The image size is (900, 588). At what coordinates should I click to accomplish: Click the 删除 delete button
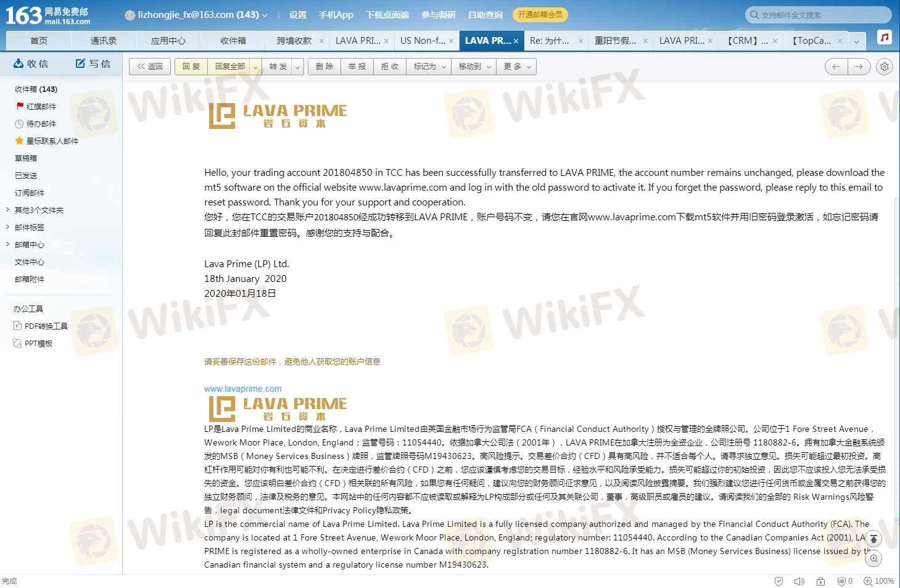324,67
